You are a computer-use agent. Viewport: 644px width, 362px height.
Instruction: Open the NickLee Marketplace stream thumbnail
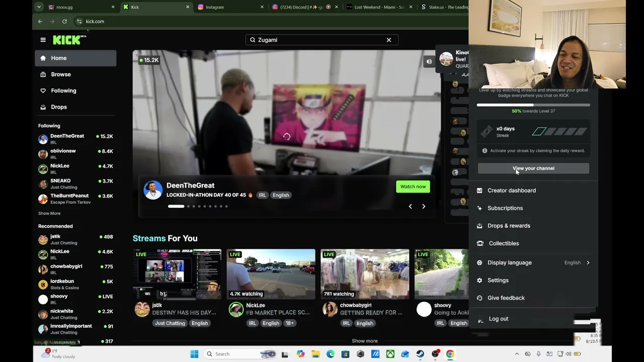click(x=271, y=274)
